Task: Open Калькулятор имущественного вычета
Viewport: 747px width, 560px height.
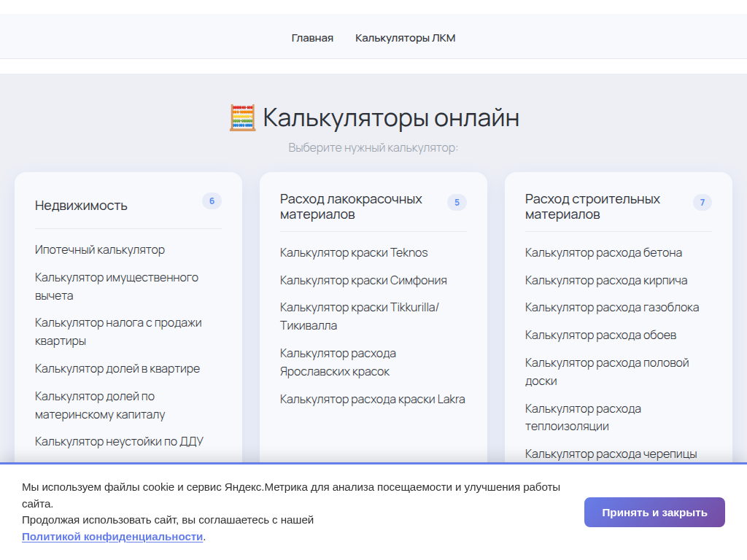Action: tap(116, 287)
